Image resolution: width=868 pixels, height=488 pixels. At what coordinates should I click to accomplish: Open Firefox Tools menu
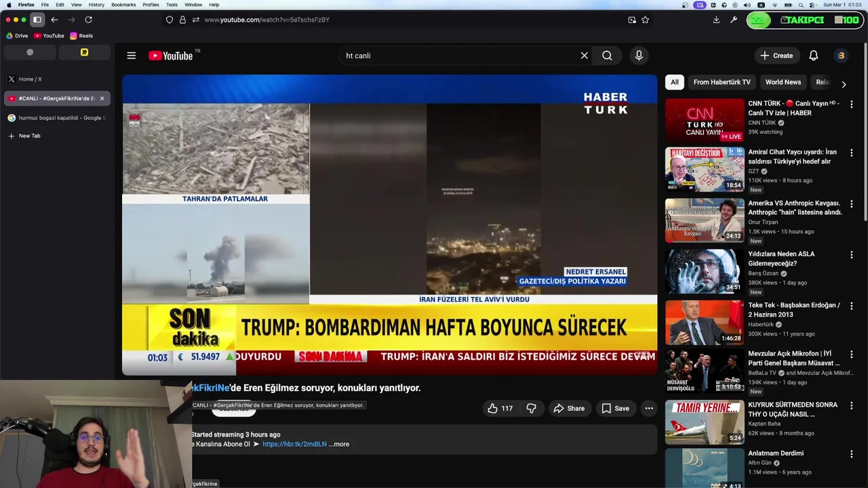pos(172,5)
